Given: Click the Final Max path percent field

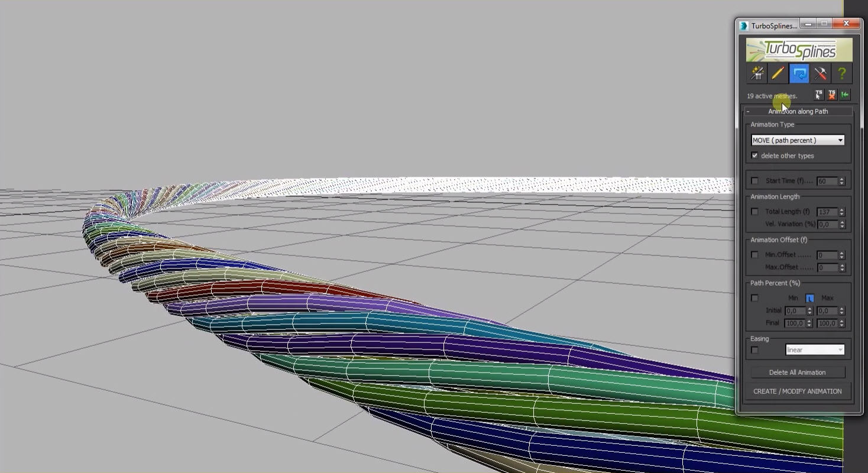Looking at the screenshot, I should pyautogui.click(x=827, y=323).
